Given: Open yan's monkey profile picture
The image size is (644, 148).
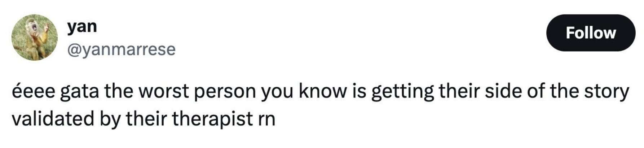Looking at the screenshot, I should tap(35, 38).
